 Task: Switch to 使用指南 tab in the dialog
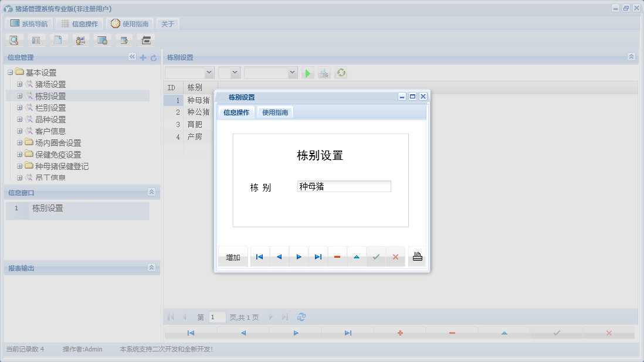275,112
